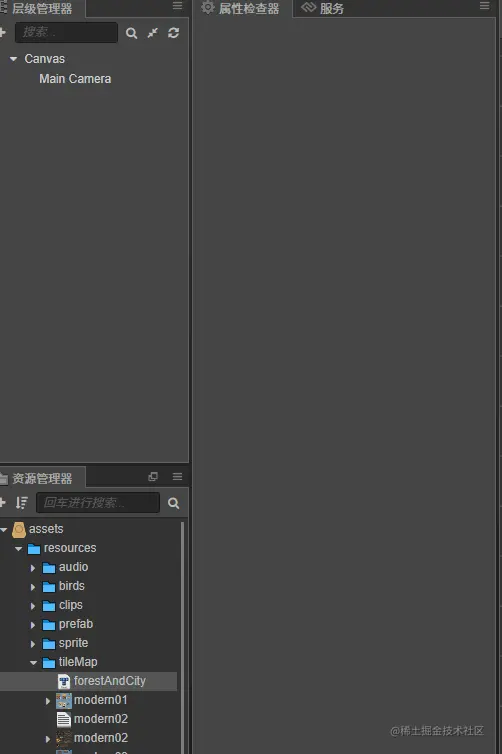Expand the clips folder
Image resolution: width=502 pixels, height=754 pixels.
point(33,606)
